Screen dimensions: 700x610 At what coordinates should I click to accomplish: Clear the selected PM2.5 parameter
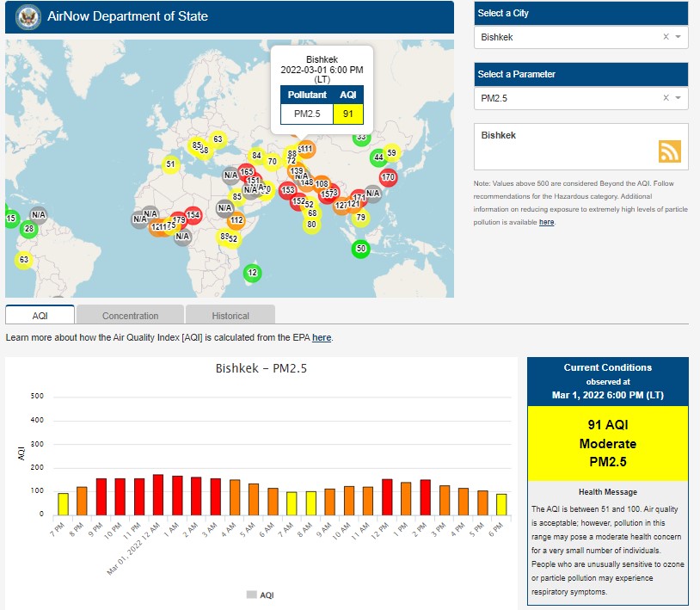point(666,98)
